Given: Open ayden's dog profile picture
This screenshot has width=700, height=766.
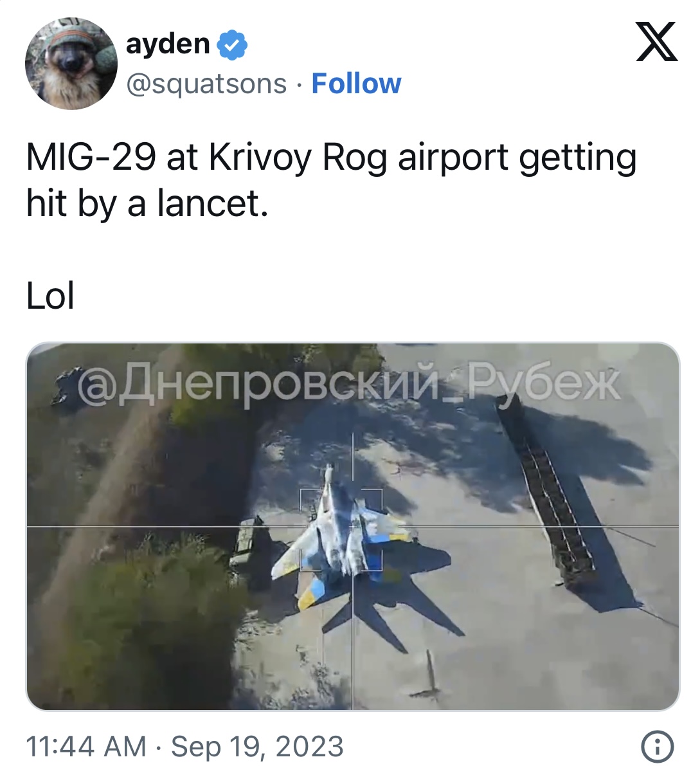Looking at the screenshot, I should tap(71, 64).
